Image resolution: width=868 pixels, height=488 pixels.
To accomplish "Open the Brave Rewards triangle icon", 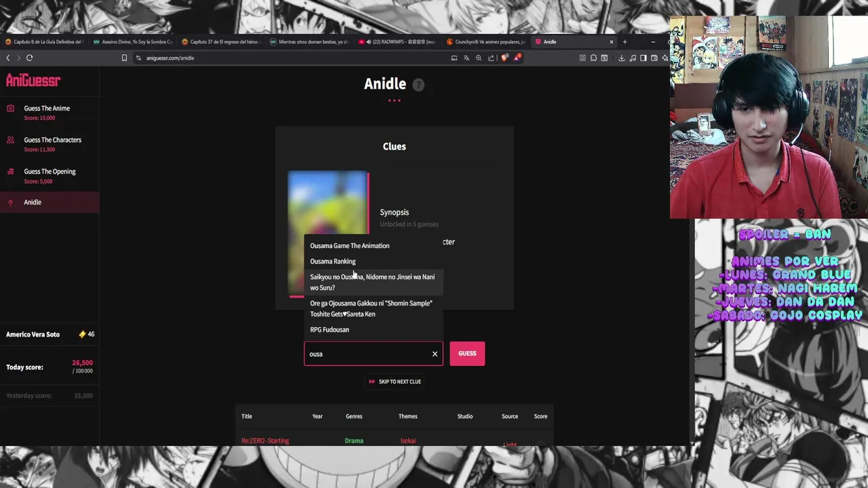I will pos(517,58).
